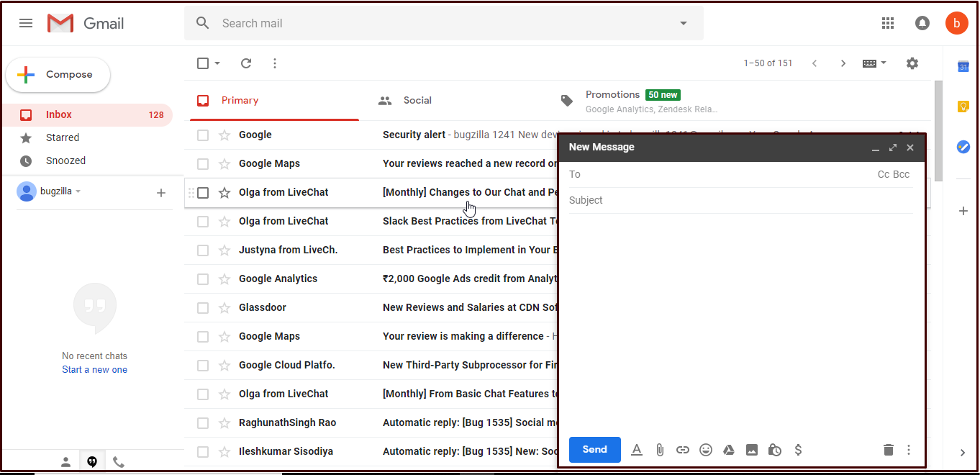Discard draft with the trash icon
The height and width of the screenshot is (475, 980).
(x=888, y=450)
